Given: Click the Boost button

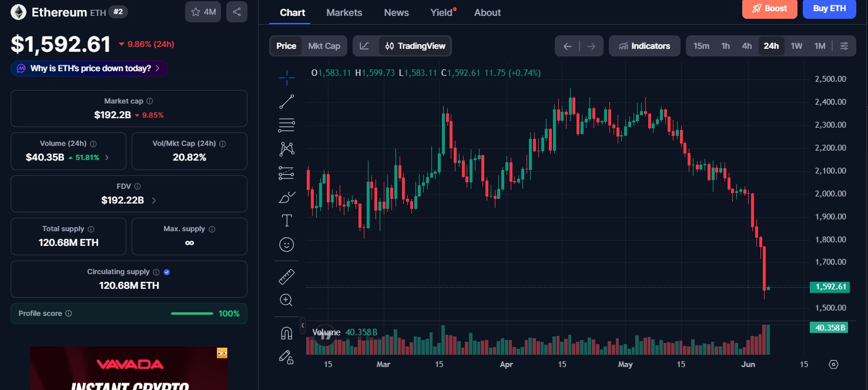Looking at the screenshot, I should [770, 8].
